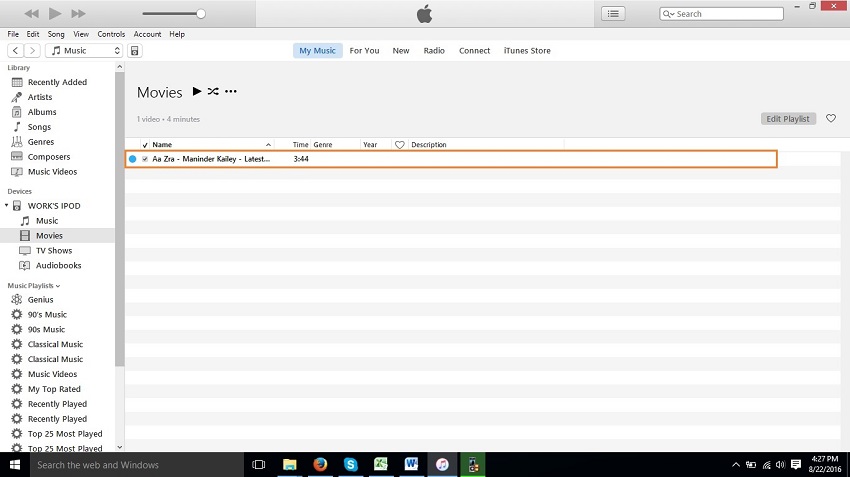Click the heart icon beside Edit Playlist
Image resolution: width=850 pixels, height=477 pixels.
coord(830,119)
